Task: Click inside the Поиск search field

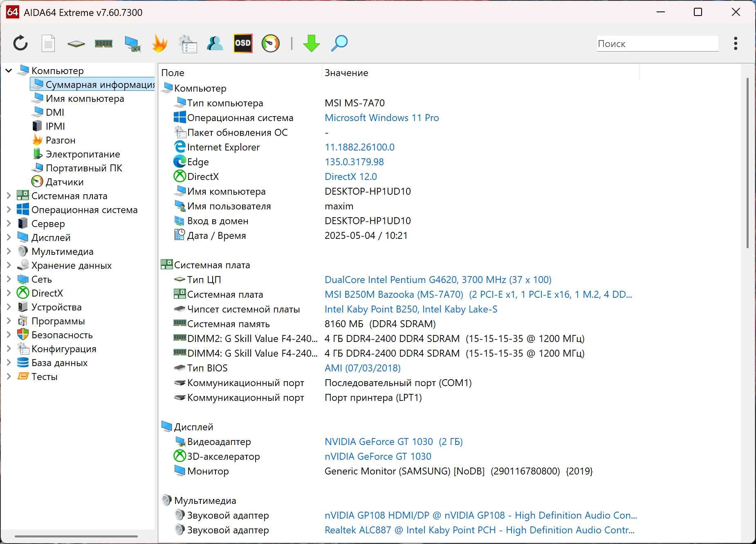Action: (657, 43)
